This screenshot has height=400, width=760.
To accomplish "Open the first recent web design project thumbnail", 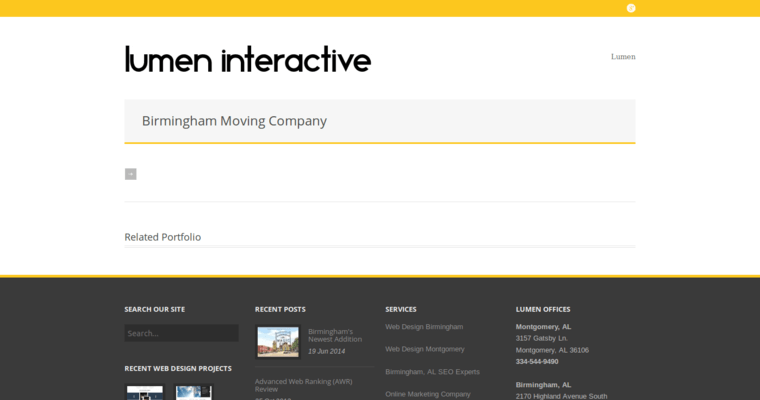I will tap(145, 392).
